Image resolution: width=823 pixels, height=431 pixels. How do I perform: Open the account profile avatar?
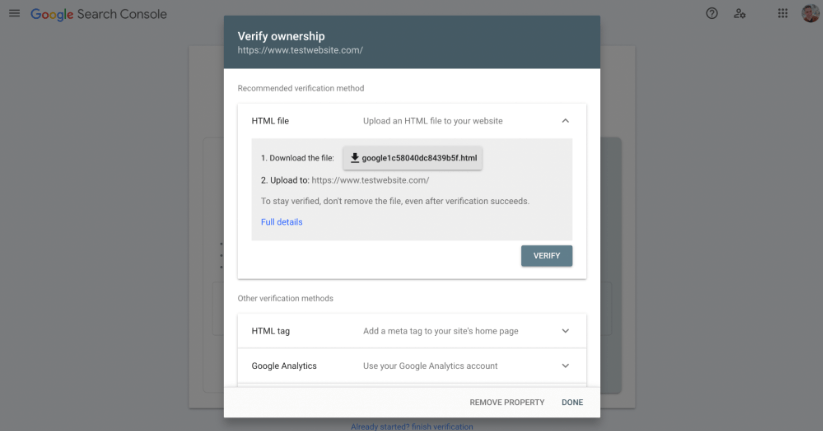click(x=810, y=13)
